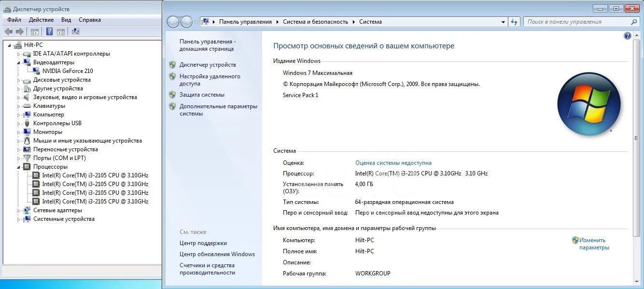Click the Keyboards category icon
Screen dimensions: 644x289
28,106
